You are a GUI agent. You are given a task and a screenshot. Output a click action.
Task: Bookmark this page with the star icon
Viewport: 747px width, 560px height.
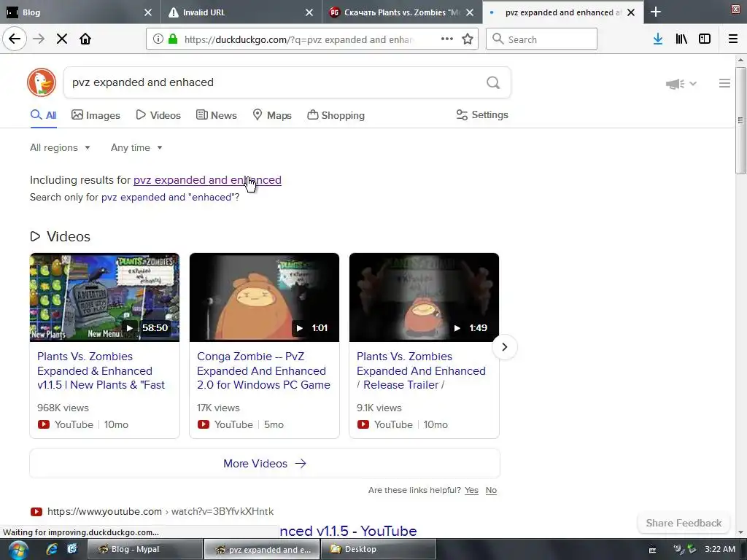click(468, 39)
